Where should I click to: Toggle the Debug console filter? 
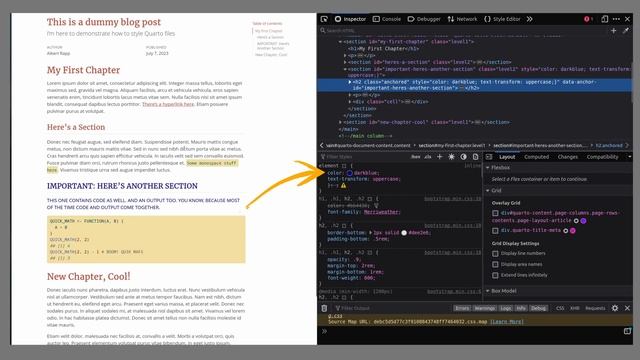tap(538, 308)
